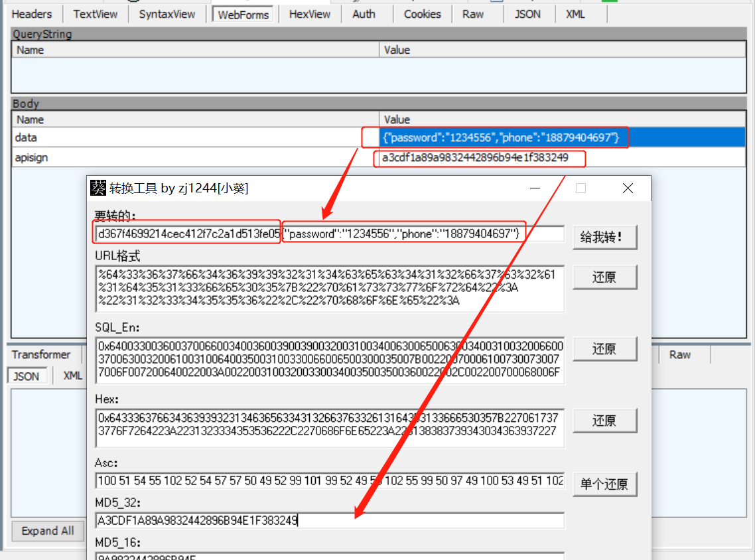The height and width of the screenshot is (560, 755).
Task: Select the lower JSON tab
Action: tap(27, 376)
